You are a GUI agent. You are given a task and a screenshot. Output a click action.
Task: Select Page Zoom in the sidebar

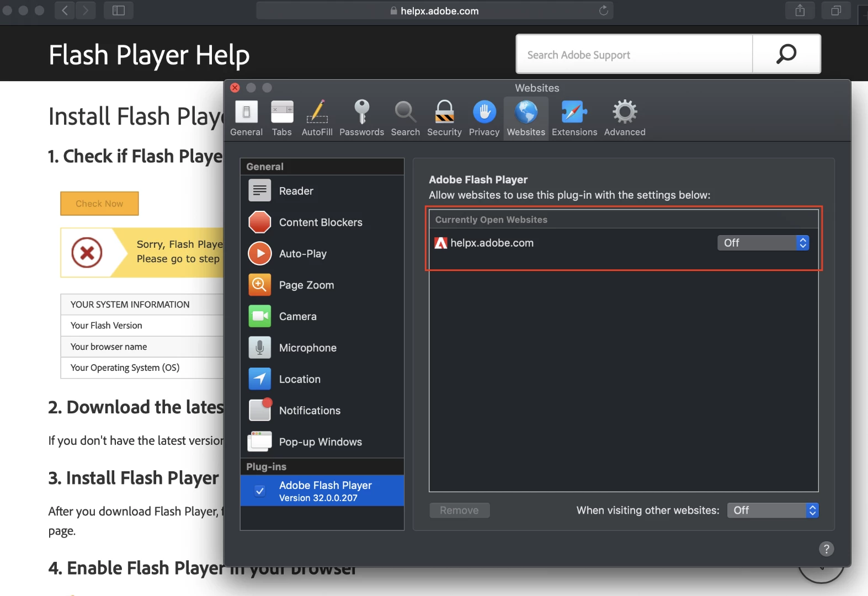click(x=322, y=285)
